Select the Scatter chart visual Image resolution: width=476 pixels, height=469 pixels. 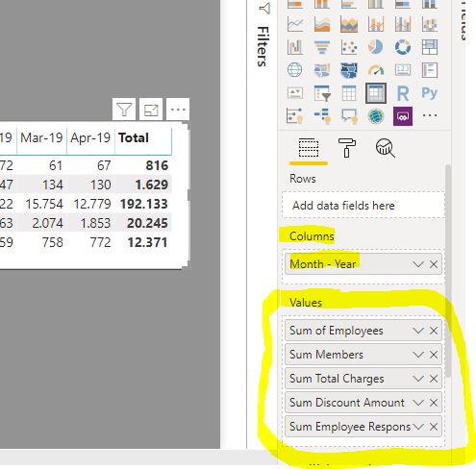click(x=349, y=47)
